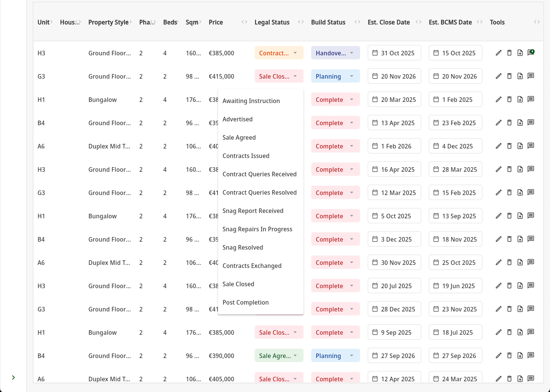
Task: Click the Property Style column header
Action: (108, 22)
